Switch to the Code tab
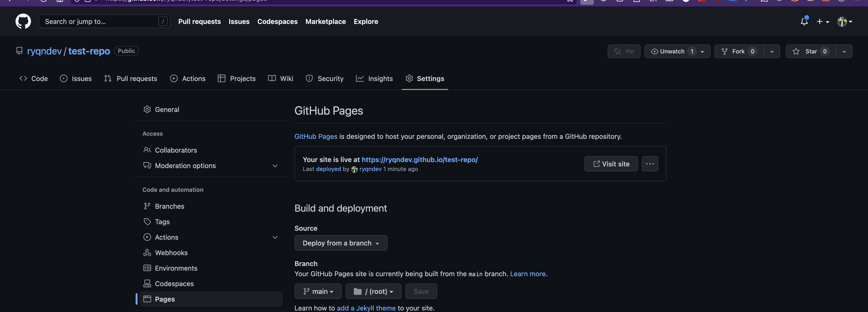 click(x=34, y=78)
